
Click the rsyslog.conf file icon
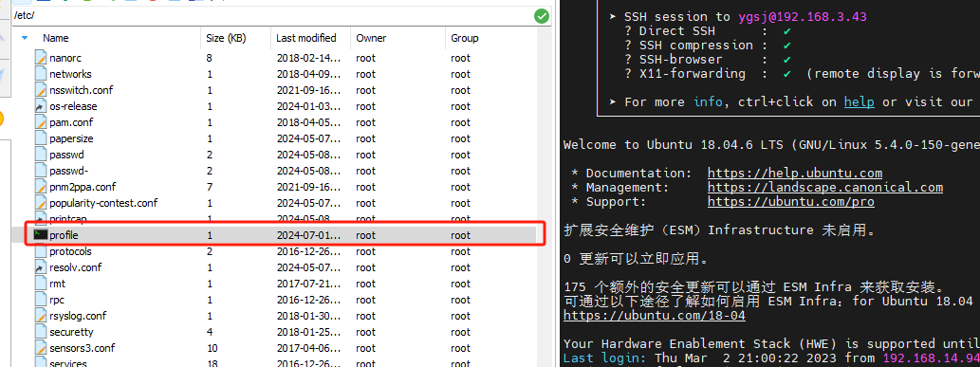[41, 316]
